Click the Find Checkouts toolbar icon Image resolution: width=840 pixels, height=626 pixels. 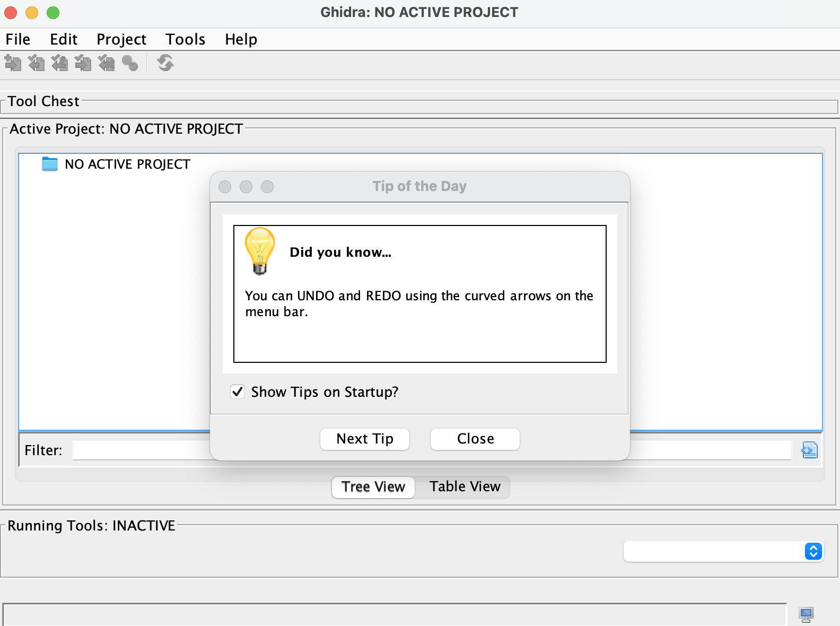[x=130, y=63]
